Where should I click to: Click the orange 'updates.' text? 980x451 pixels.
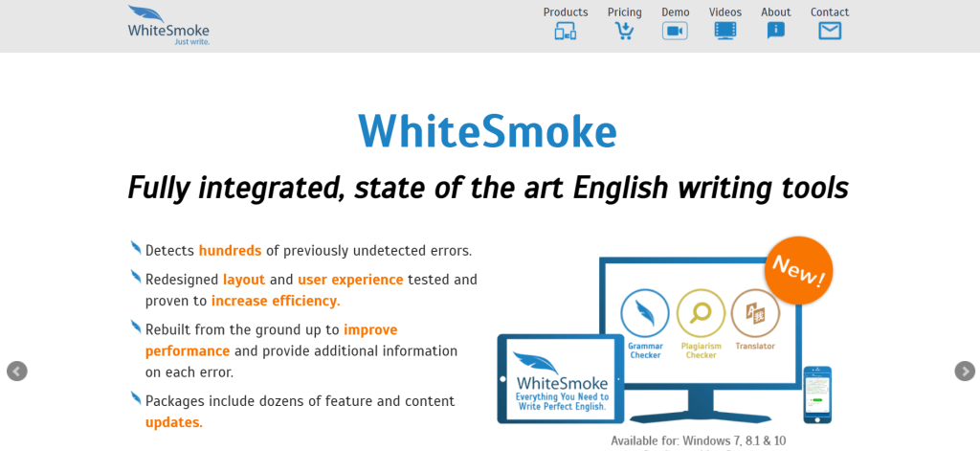[x=174, y=423]
